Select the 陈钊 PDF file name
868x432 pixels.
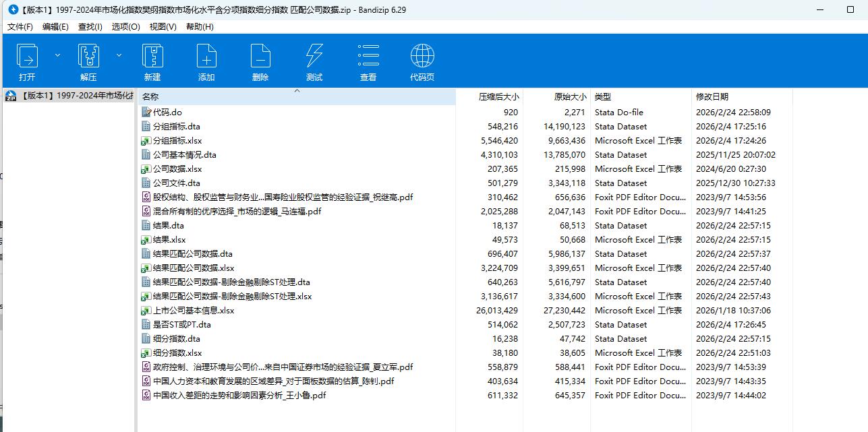tap(273, 381)
